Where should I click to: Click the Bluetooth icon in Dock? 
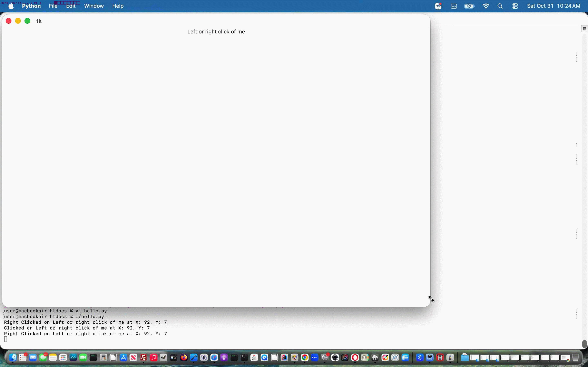pyautogui.click(x=420, y=357)
